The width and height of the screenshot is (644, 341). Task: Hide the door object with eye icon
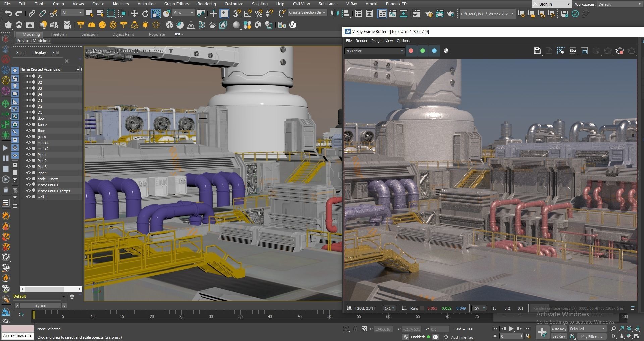click(29, 118)
